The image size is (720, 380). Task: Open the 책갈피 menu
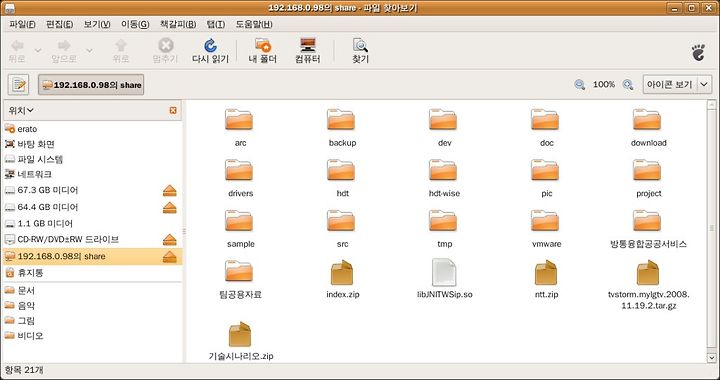coord(178,24)
